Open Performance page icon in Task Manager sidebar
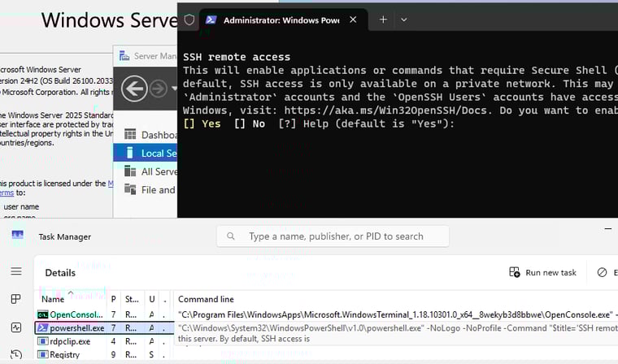Image resolution: width=618 pixels, height=364 pixels. coord(16,327)
